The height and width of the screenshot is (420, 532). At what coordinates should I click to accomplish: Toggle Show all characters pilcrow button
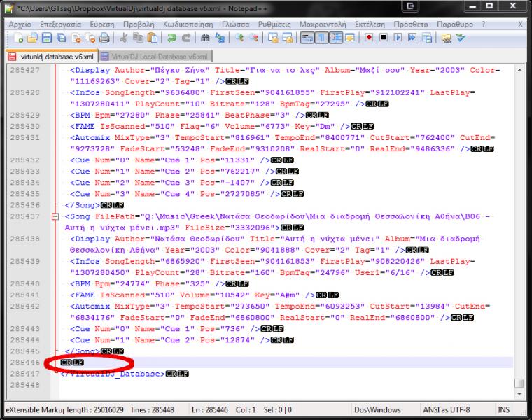[x=321, y=38]
